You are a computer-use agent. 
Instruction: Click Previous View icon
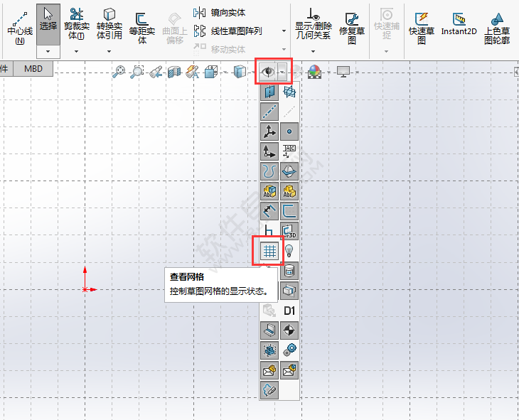pyautogui.click(x=156, y=72)
